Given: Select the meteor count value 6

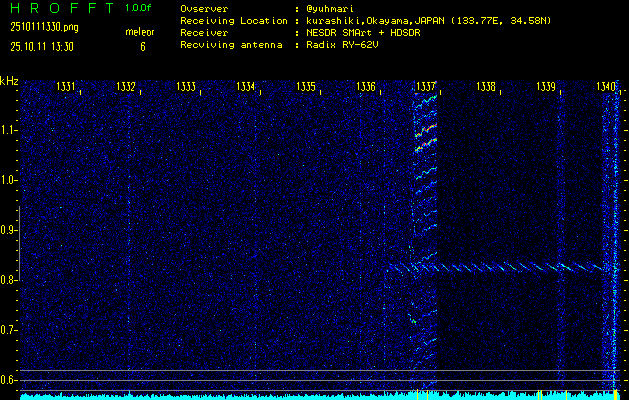Looking at the screenshot, I should point(143,47).
